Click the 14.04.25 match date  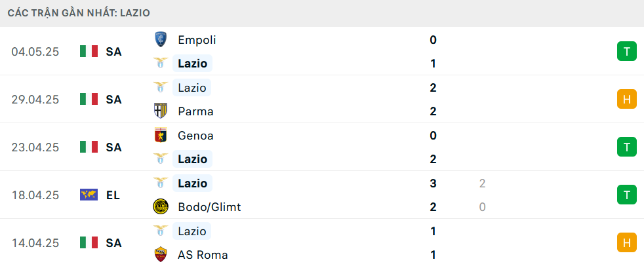coord(35,243)
